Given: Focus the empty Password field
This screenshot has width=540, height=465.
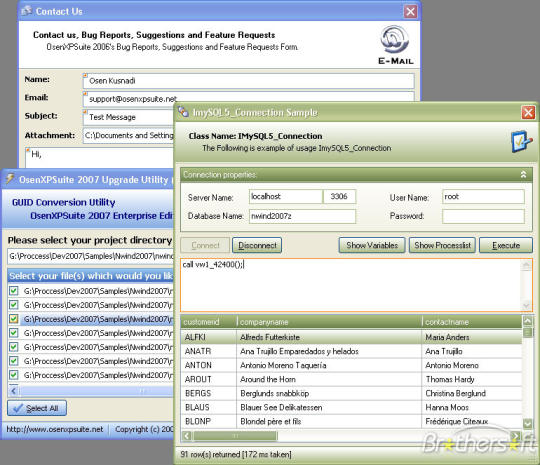Looking at the screenshot, I should [483, 216].
